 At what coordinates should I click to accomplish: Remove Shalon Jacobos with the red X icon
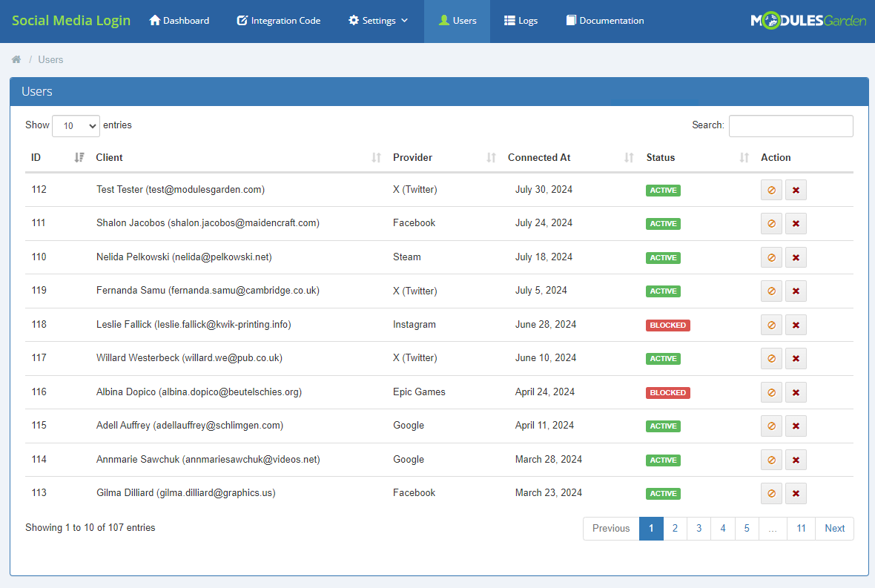click(x=796, y=224)
